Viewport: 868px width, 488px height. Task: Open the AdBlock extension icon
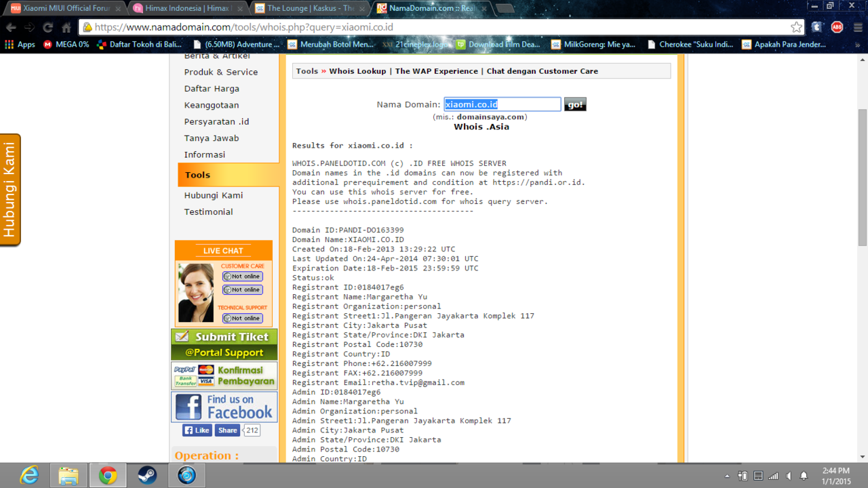[837, 28]
